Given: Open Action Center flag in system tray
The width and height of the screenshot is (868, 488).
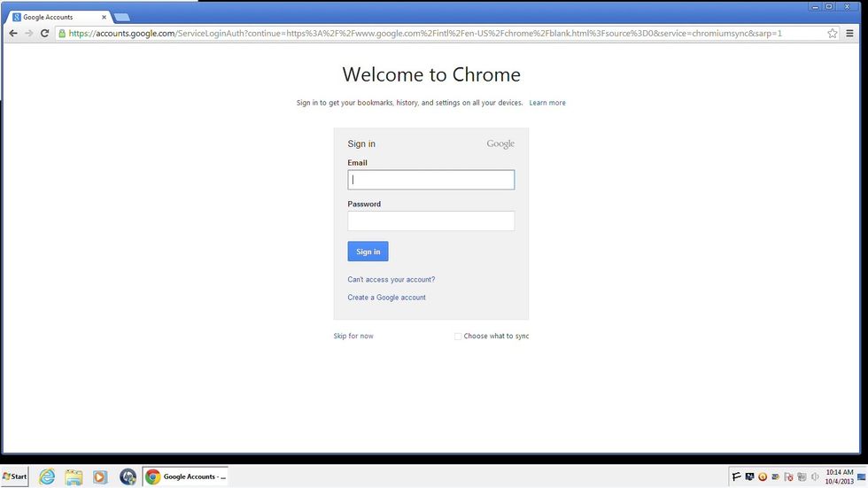Looking at the screenshot, I should [x=736, y=476].
